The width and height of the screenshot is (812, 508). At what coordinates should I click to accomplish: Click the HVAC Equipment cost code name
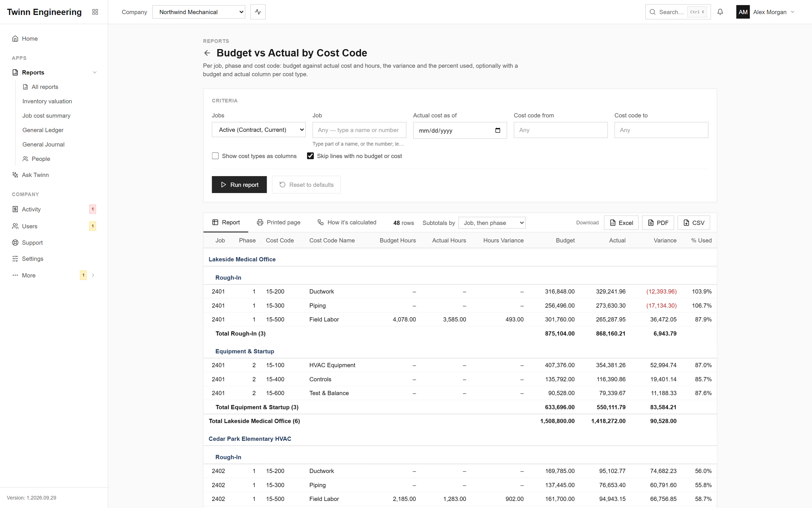click(332, 365)
